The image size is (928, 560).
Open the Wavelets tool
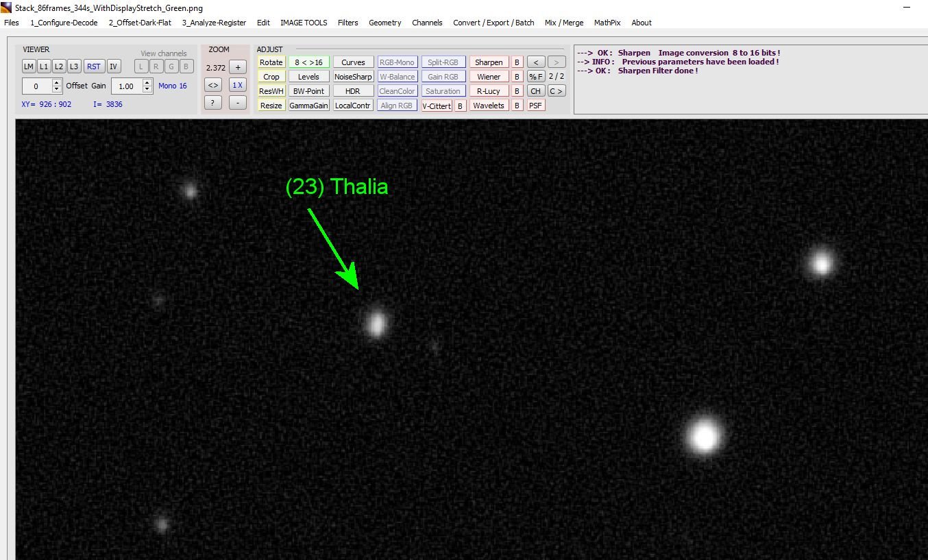pyautogui.click(x=488, y=104)
